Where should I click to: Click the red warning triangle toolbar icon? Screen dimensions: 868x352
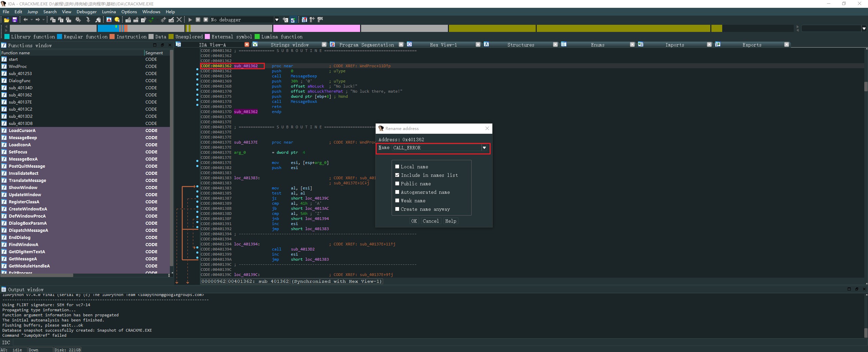[x=109, y=20]
